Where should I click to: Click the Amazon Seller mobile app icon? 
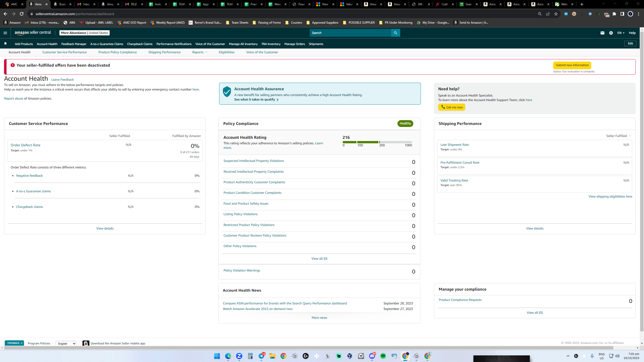tap(86, 343)
